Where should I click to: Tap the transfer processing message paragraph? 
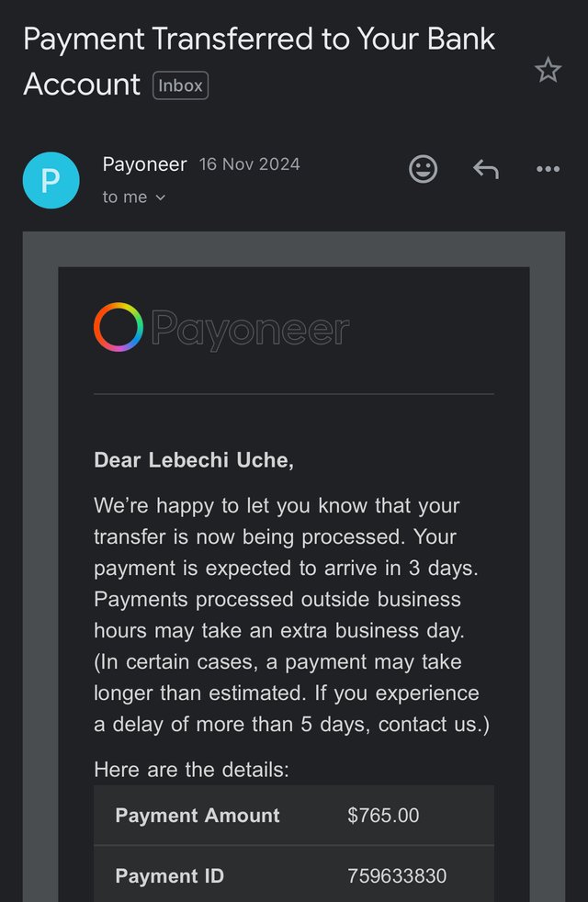(291, 614)
